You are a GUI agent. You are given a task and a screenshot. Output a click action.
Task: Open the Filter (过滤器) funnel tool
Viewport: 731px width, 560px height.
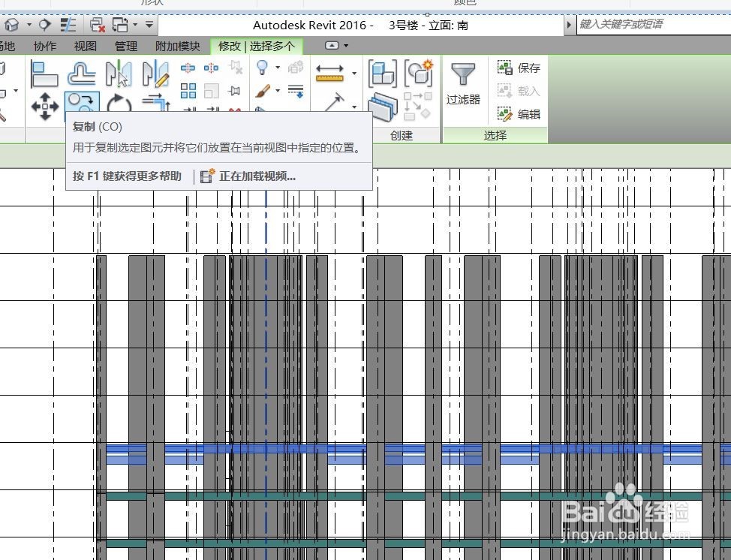pos(462,83)
